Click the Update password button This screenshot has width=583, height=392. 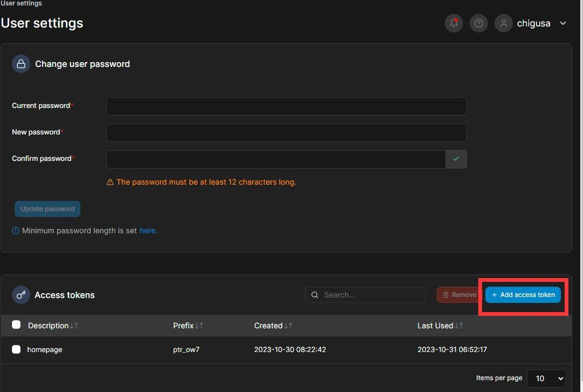pos(47,208)
